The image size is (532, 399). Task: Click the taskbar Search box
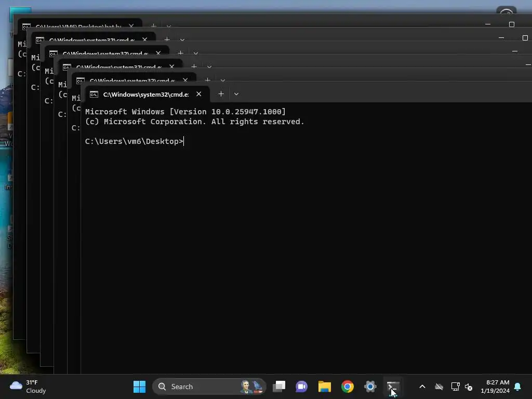pyautogui.click(x=209, y=387)
